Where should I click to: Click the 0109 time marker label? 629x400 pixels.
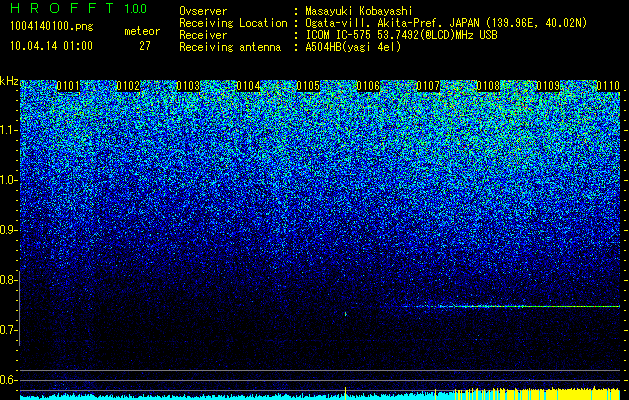(x=548, y=86)
